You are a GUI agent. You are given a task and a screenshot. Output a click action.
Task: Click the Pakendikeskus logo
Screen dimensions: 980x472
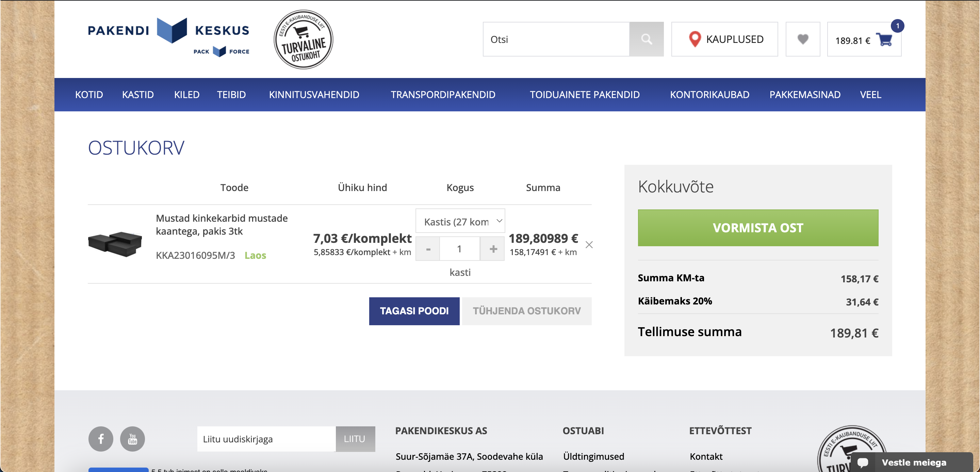168,37
